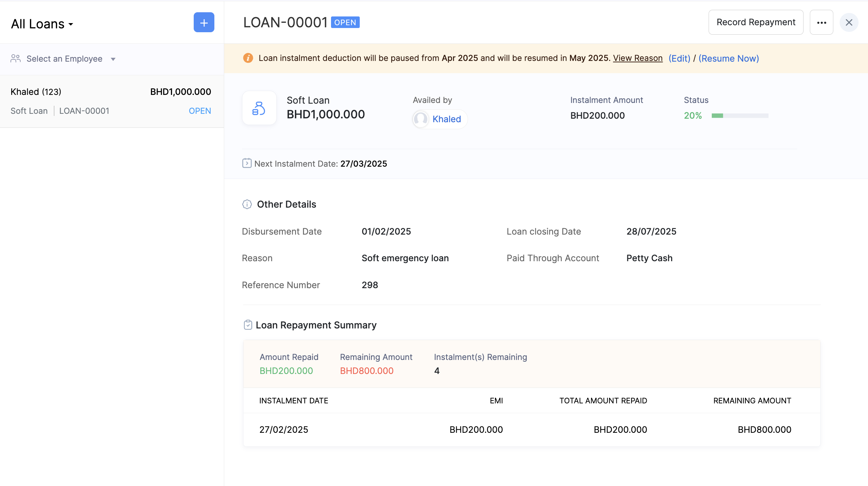This screenshot has height=486, width=868.
Task: Click Khaled's profile avatar
Action: pos(421,119)
